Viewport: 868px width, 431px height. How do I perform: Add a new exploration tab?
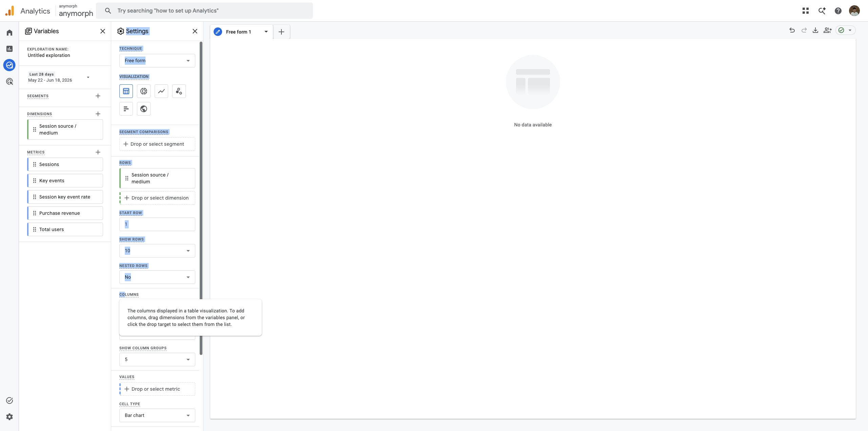281,32
